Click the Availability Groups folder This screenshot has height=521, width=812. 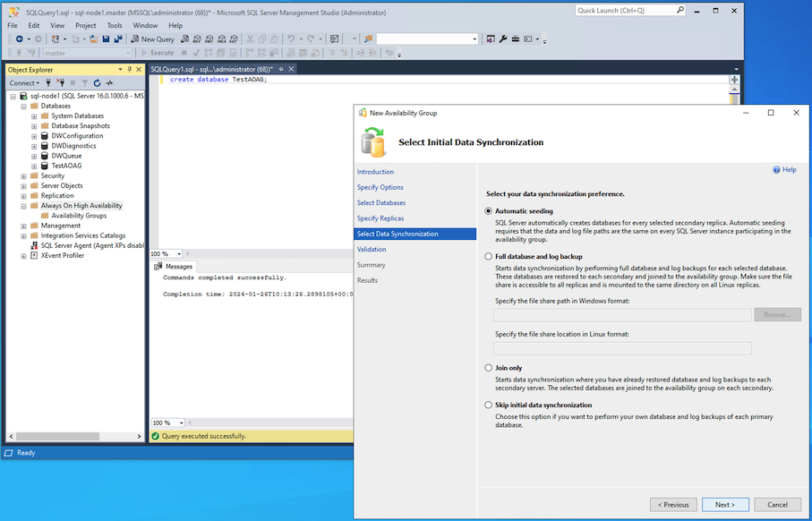[x=79, y=216]
